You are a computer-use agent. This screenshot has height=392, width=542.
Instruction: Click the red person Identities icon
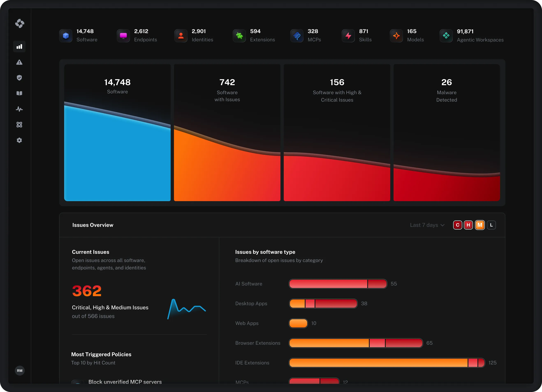(x=181, y=36)
